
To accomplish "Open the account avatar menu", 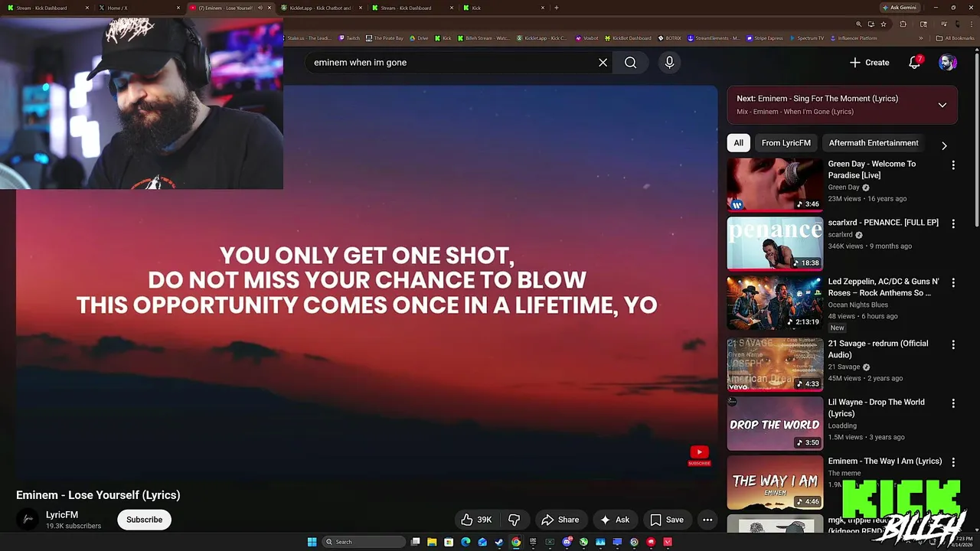I will point(948,63).
